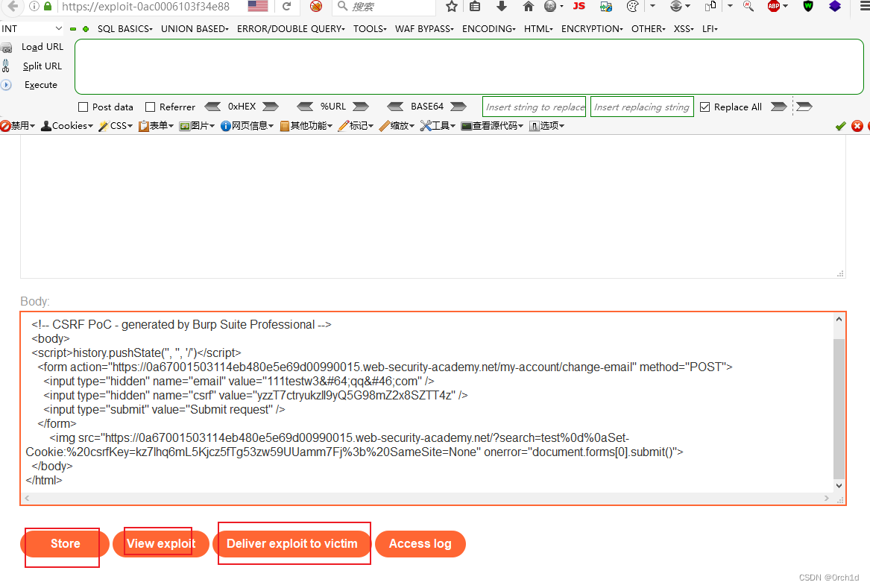The image size is (870, 588).
Task: Expand the TOOLS menu
Action: [370, 29]
